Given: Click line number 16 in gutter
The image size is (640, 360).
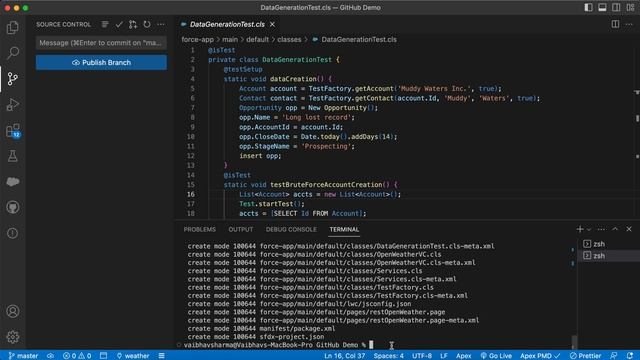Looking at the screenshot, I should coord(191,194).
